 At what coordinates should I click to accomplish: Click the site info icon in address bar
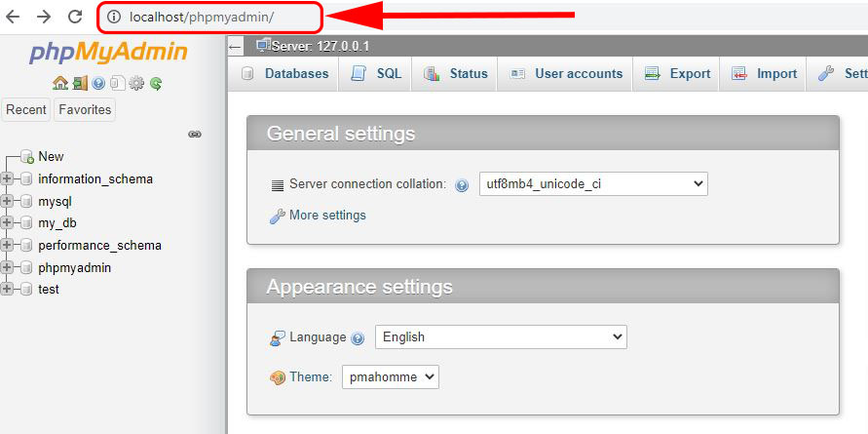[113, 18]
